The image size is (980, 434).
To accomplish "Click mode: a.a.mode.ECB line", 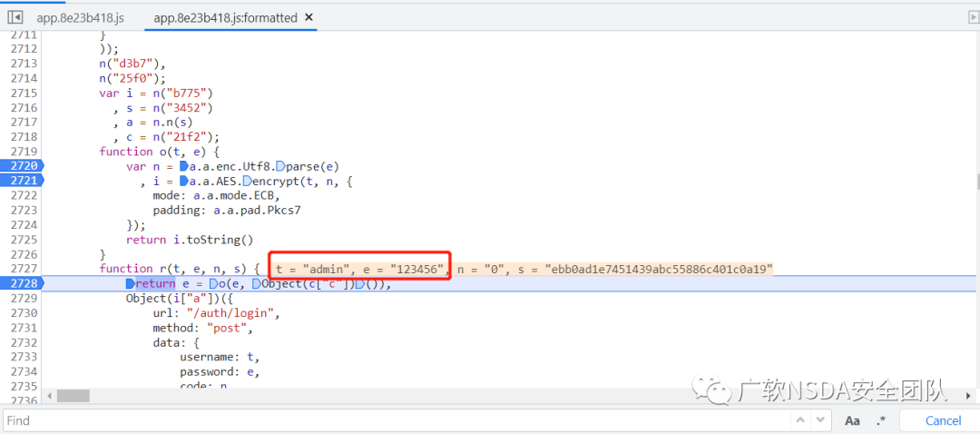I will (x=216, y=195).
